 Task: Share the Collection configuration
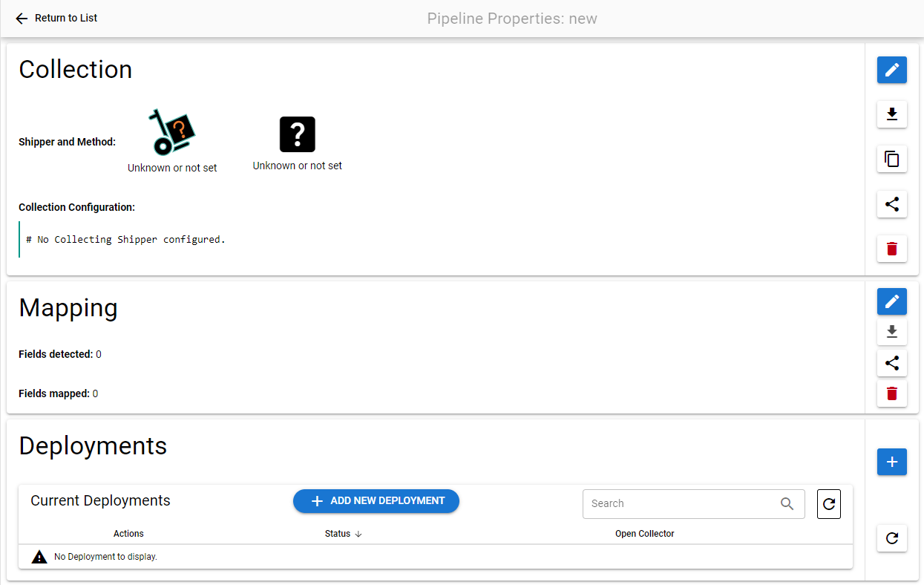891,203
